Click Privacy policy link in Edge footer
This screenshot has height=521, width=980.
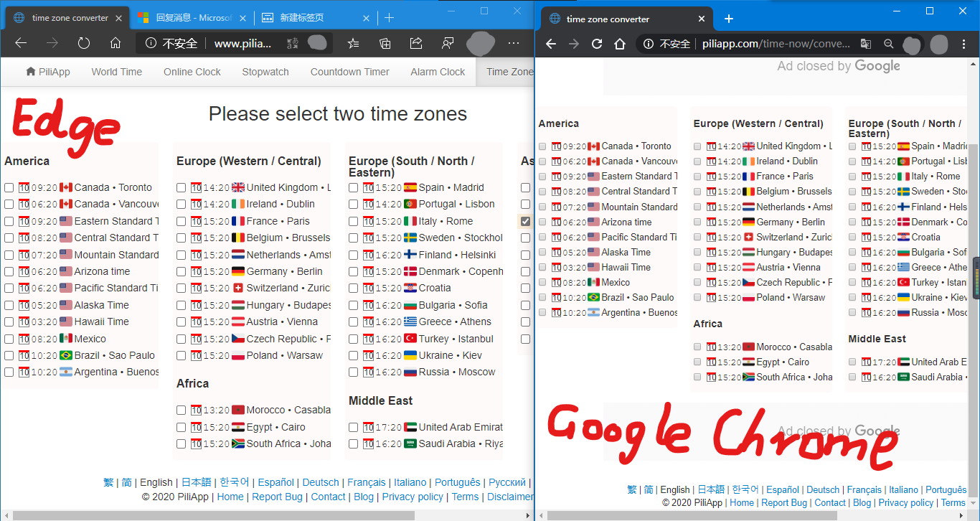tap(413, 497)
